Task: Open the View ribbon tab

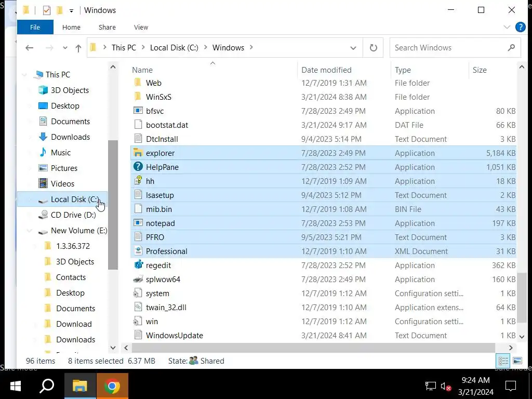Action: 141,27
